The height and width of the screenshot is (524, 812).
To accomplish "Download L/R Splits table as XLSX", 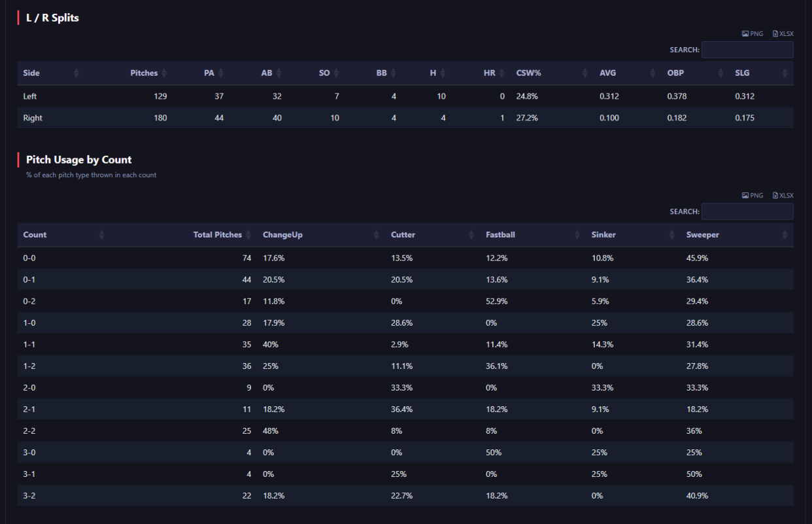I will 783,34.
